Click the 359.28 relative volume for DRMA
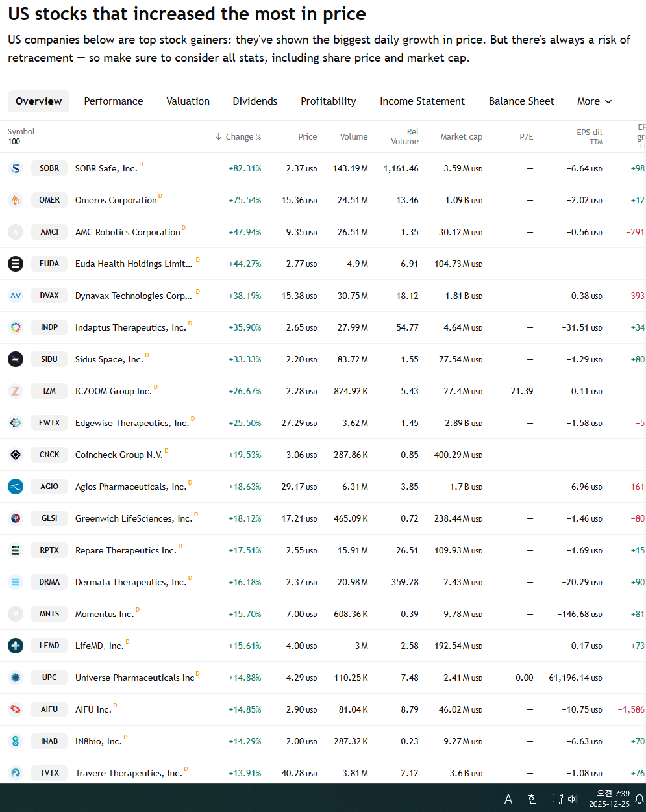Viewport: 646px width, 812px height. pyautogui.click(x=405, y=582)
